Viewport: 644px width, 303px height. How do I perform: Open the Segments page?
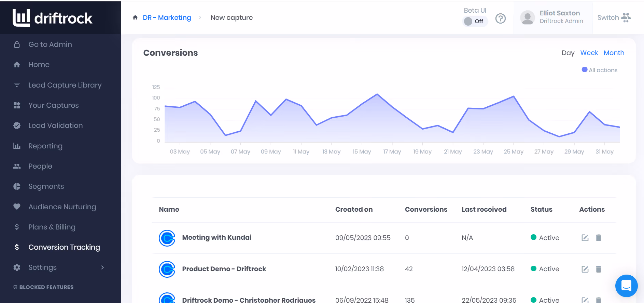[46, 186]
